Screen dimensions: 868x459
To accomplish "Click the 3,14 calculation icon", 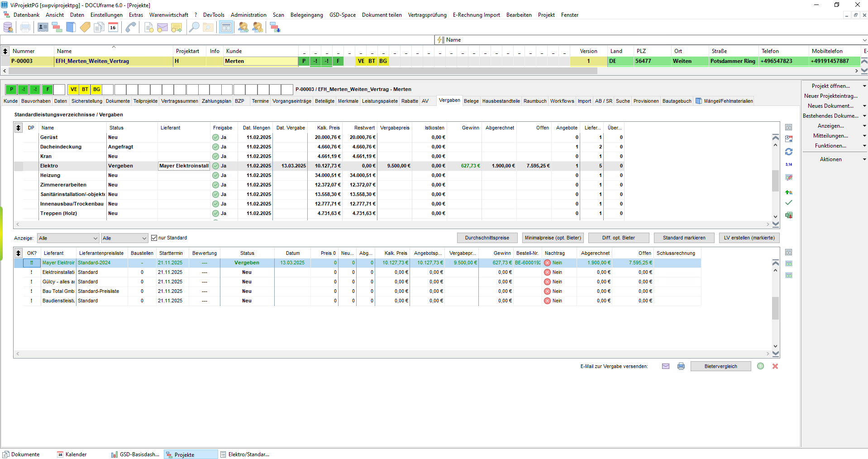I will pos(789,164).
